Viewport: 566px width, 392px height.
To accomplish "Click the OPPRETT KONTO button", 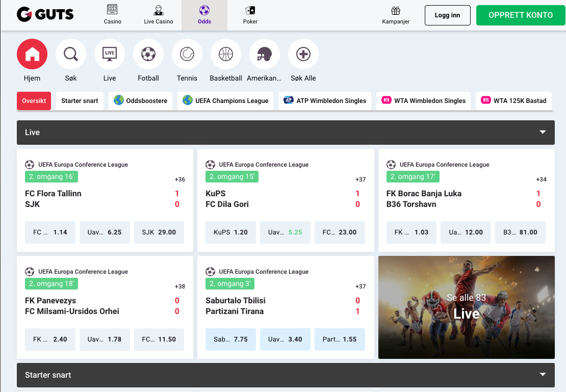I will point(521,15).
